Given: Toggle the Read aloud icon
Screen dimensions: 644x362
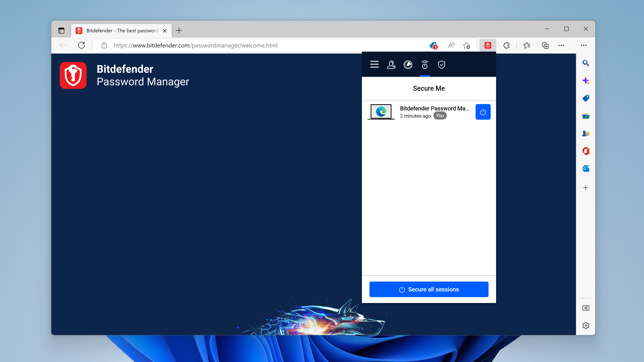Looking at the screenshot, I should pos(451,45).
